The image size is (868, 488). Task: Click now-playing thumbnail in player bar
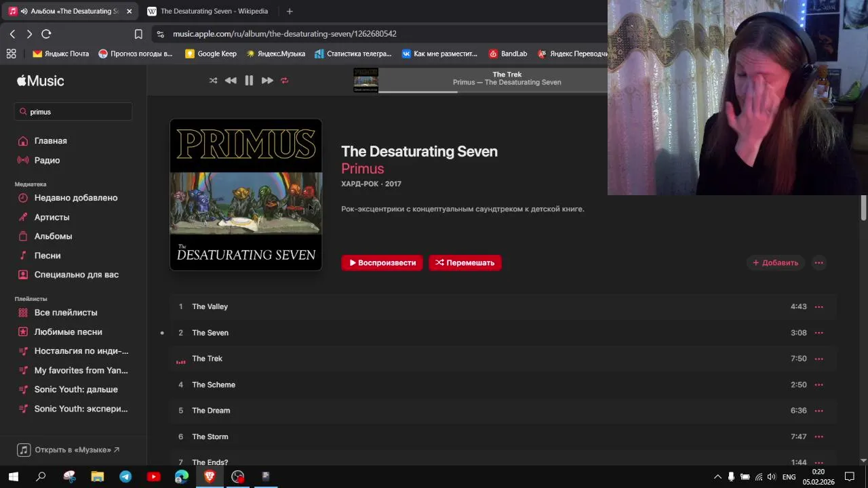pos(366,81)
